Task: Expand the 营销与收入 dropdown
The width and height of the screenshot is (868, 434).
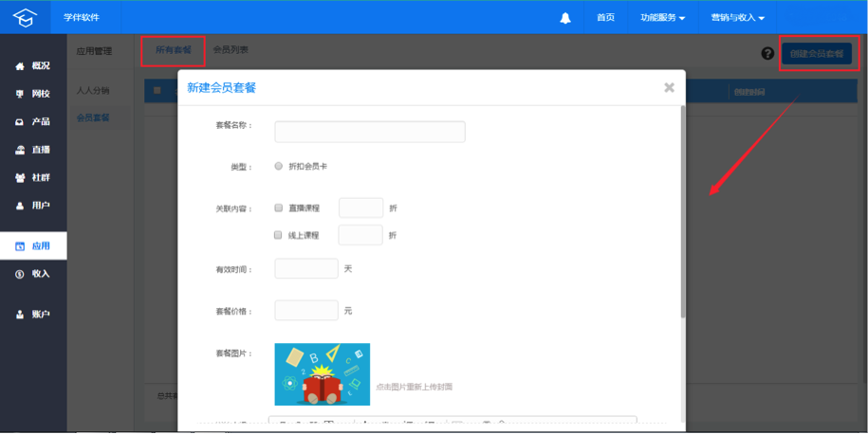Action: pos(738,18)
